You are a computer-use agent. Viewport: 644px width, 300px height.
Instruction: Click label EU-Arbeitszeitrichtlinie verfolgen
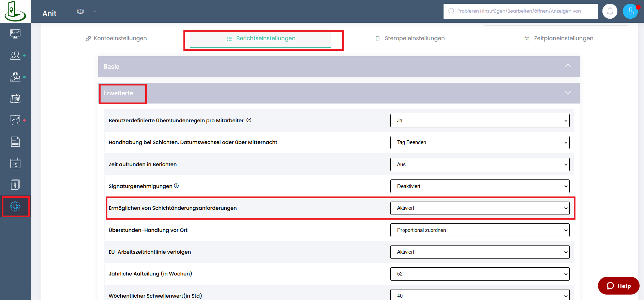pos(150,252)
